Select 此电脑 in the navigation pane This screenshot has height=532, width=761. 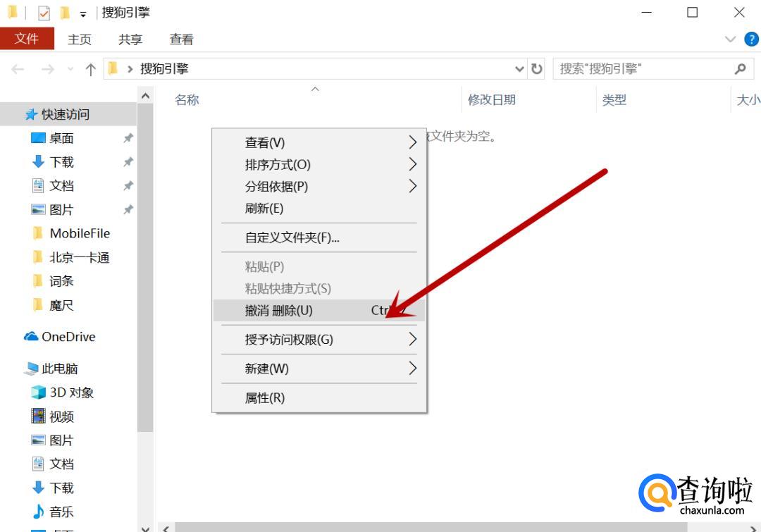[x=59, y=369]
